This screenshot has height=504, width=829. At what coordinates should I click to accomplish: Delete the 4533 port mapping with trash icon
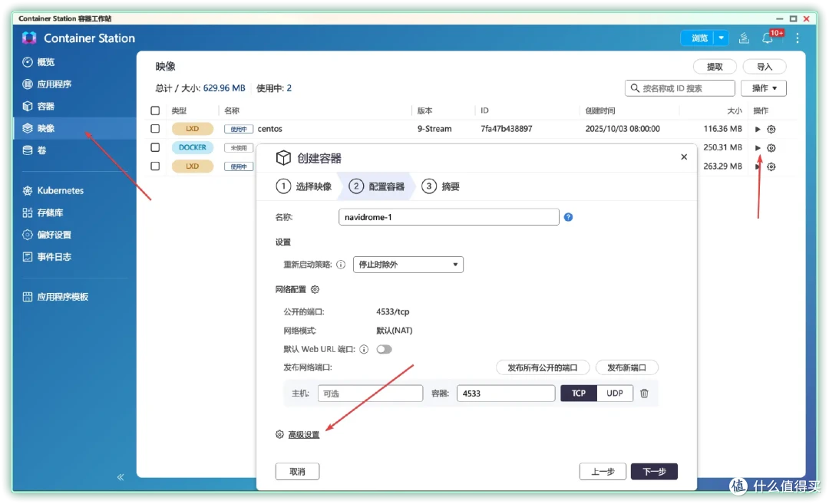click(x=645, y=393)
